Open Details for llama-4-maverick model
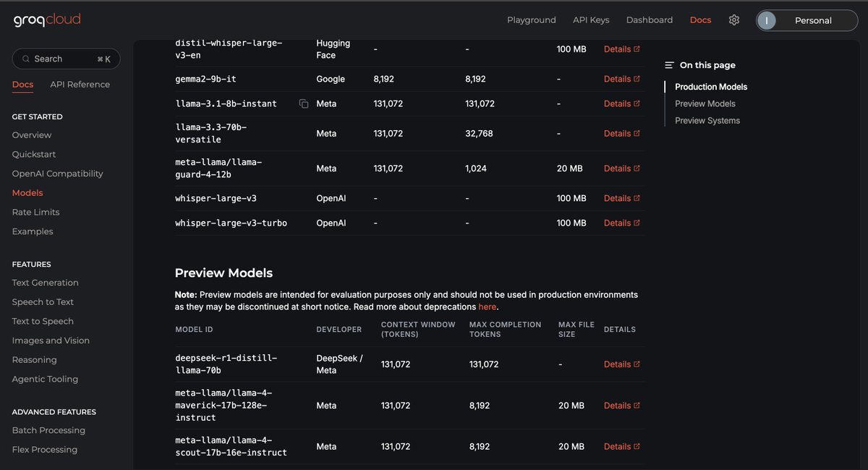The height and width of the screenshot is (470, 868). [x=622, y=406]
